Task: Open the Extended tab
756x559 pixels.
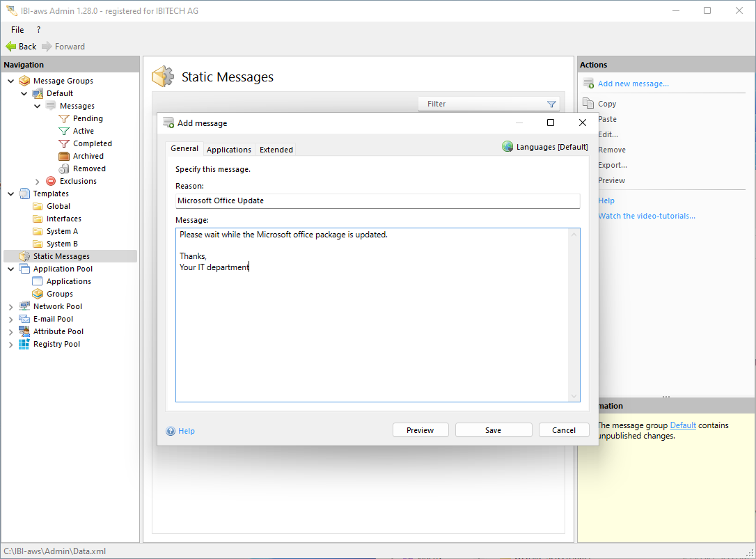Action: [276, 150]
